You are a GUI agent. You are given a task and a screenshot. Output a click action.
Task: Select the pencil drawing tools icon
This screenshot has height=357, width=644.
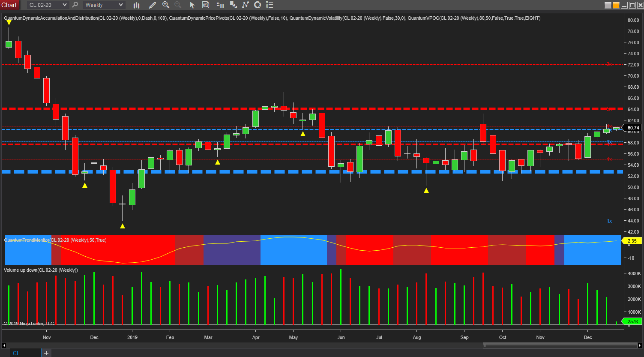tap(153, 5)
